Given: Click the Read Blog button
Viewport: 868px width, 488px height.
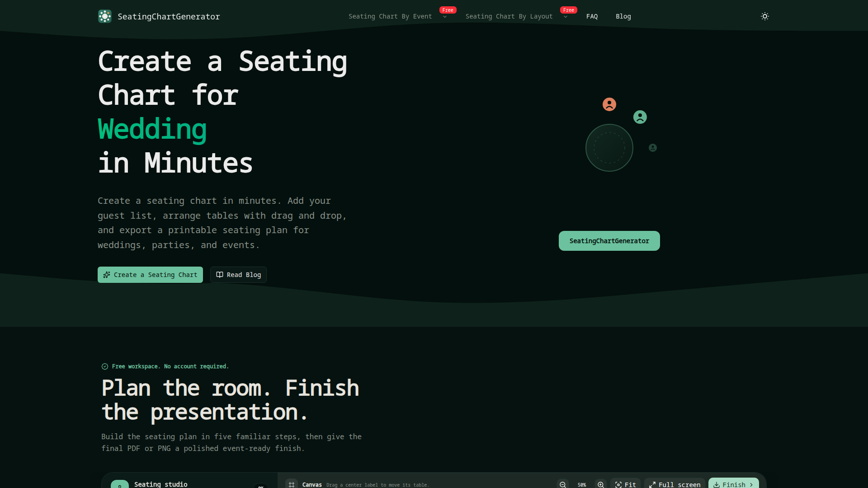Looking at the screenshot, I should (238, 275).
